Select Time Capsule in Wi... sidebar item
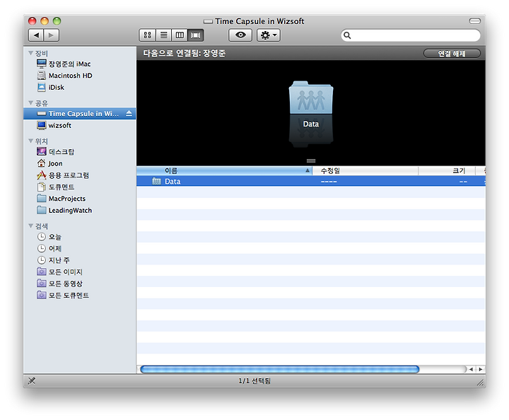The height and width of the screenshot is (420, 509). coord(79,114)
